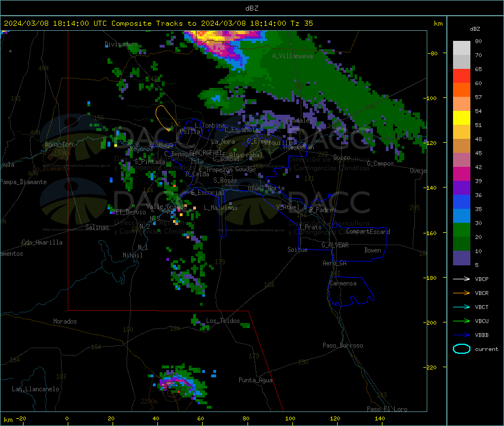Click the 'La_Nora' map label
Image resolution: width=504 pixels, height=426 pixels.
point(223,142)
